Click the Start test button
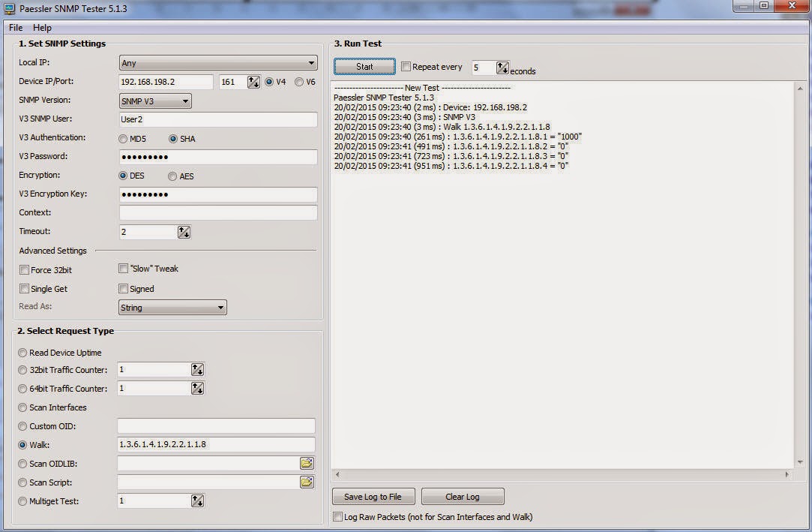 point(364,66)
